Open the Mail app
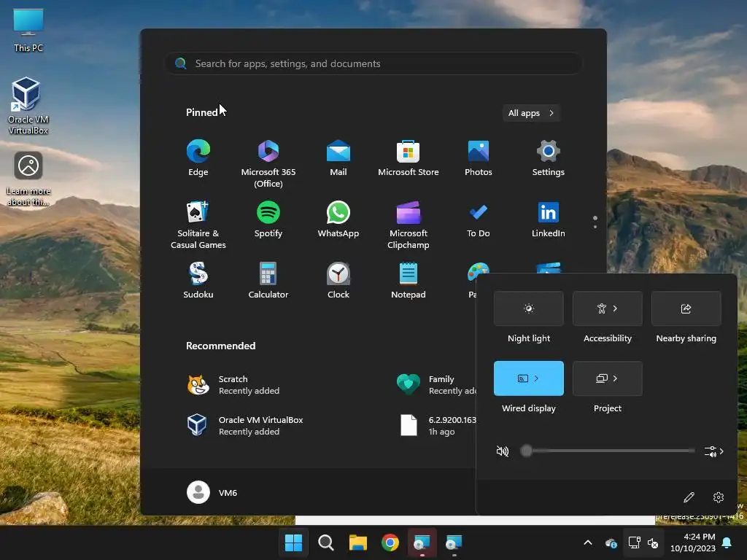 pos(338,158)
